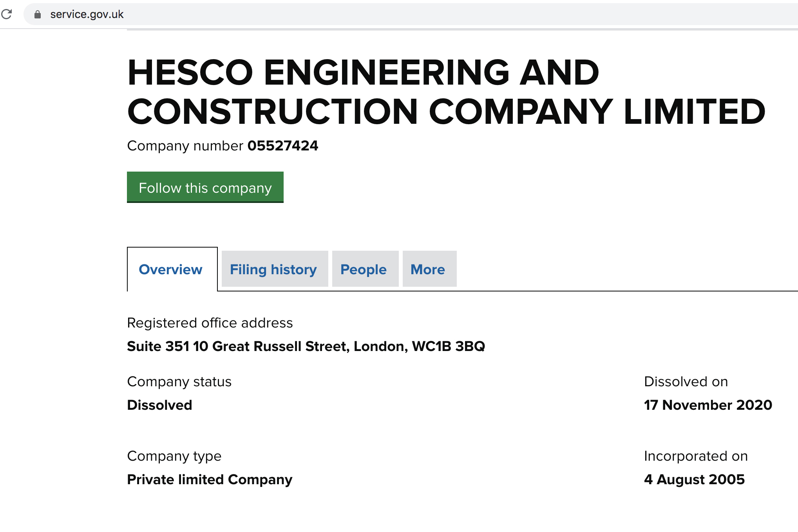Switch to the Filing history tab
The image size is (798, 532).
pyautogui.click(x=273, y=270)
